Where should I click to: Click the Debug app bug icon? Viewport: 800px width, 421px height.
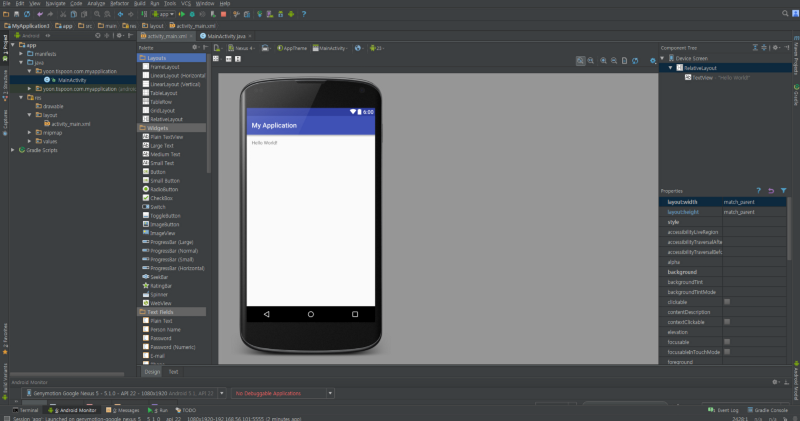pos(192,14)
